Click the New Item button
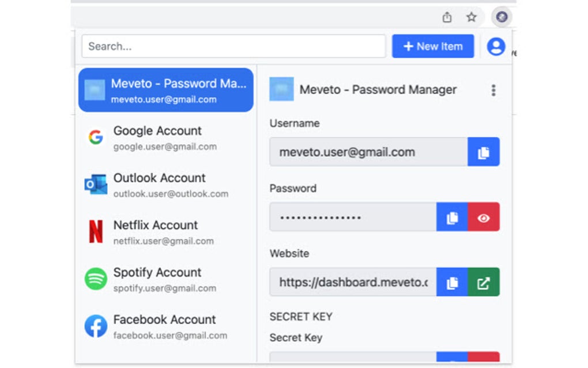The height and width of the screenshot is (368, 588). 433,46
